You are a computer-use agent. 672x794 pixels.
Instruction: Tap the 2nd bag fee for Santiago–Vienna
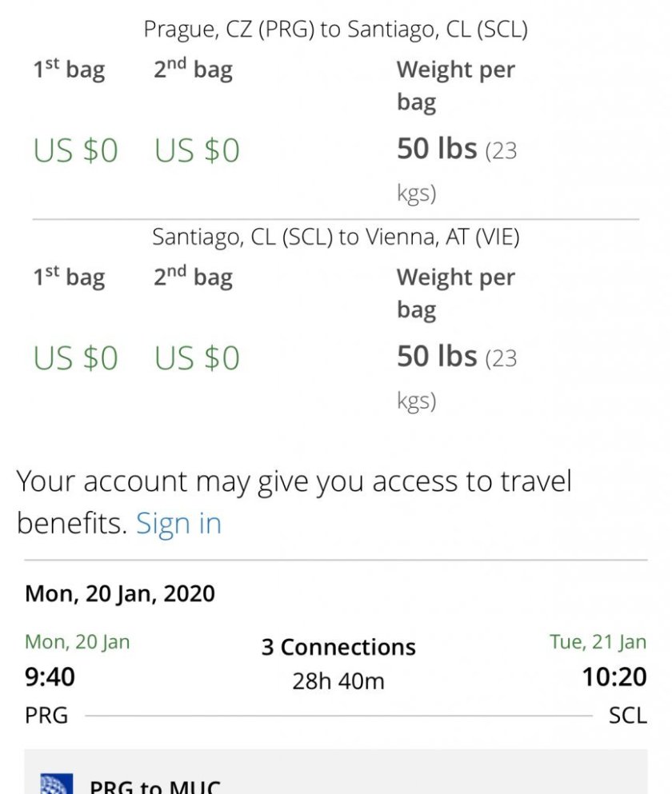(197, 358)
